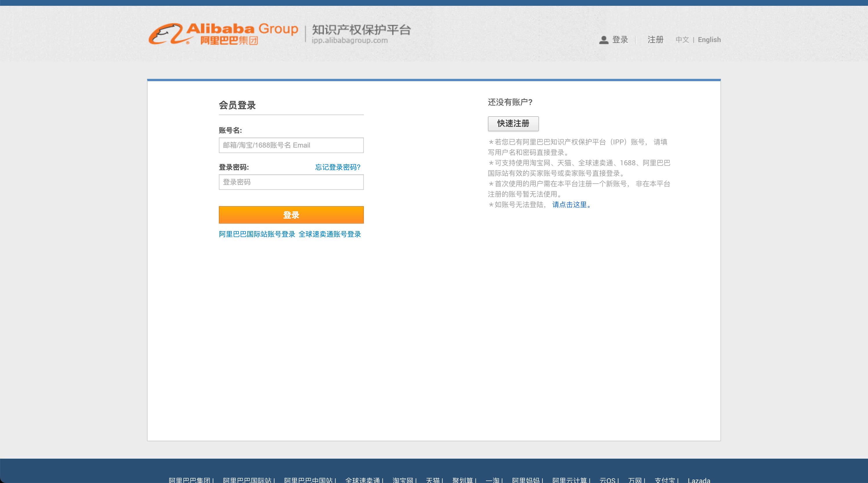The width and height of the screenshot is (868, 483).
Task: Focus the 账号名 email input field
Action: [x=291, y=145]
